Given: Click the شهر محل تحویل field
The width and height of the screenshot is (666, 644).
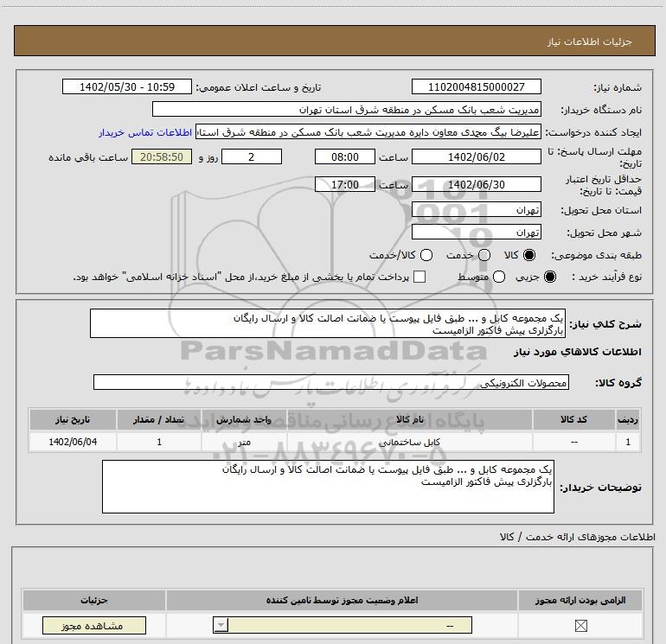Looking at the screenshot, I should (476, 232).
